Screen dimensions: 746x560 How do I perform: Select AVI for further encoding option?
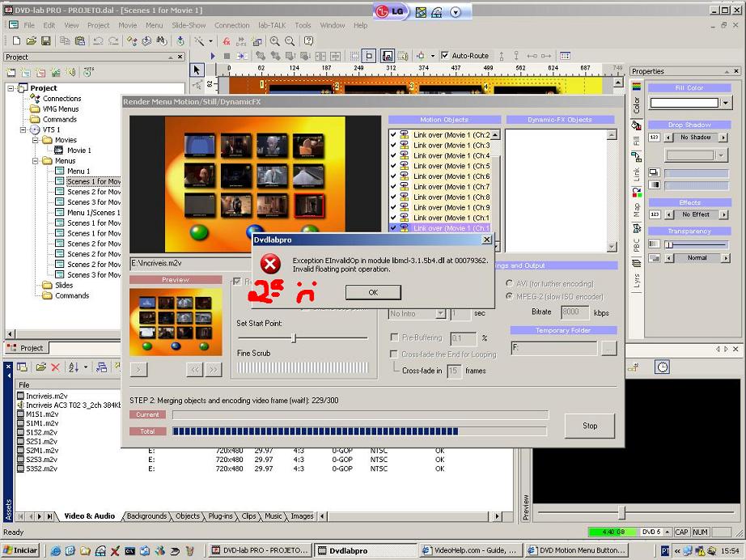coord(510,283)
